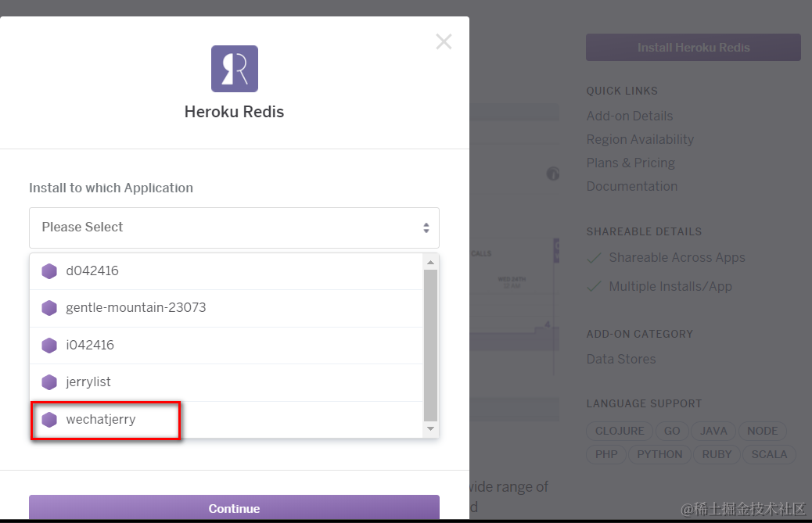This screenshot has width=812, height=523.
Task: Click the Continue button
Action: tap(234, 508)
